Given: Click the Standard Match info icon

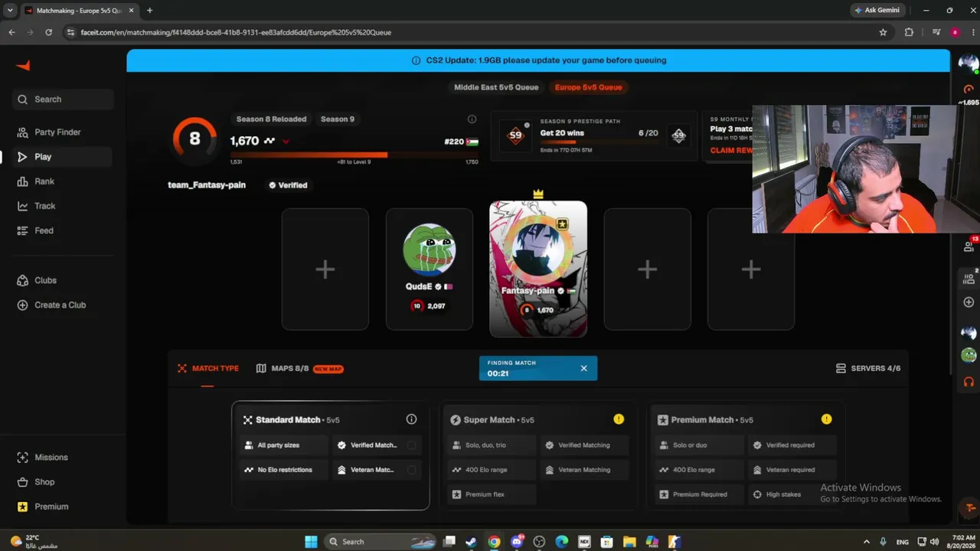Looking at the screenshot, I should pos(411,419).
